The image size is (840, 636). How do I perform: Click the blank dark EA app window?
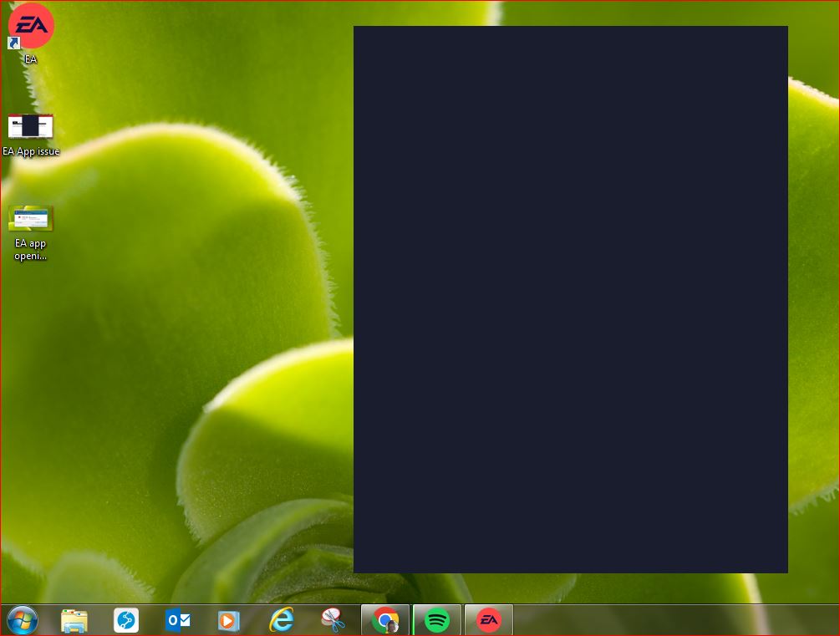coord(571,299)
